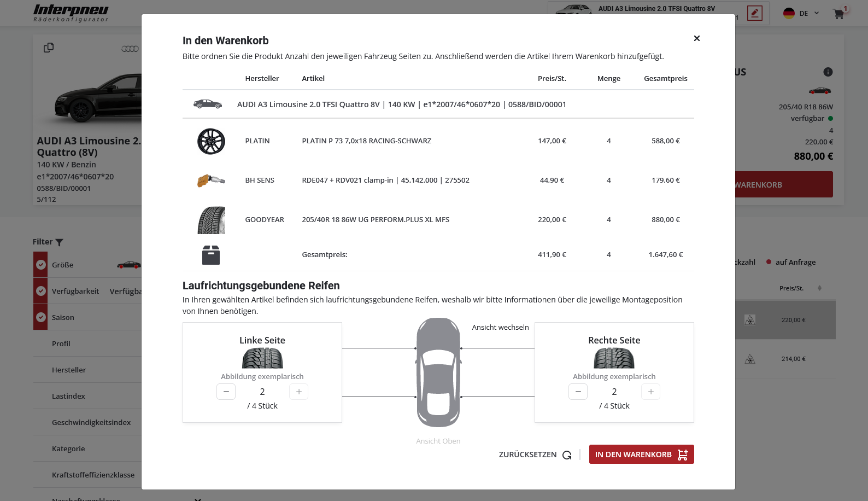Click the Gesamtpreis column header
Screen dimensions: 868x501
(x=666, y=78)
